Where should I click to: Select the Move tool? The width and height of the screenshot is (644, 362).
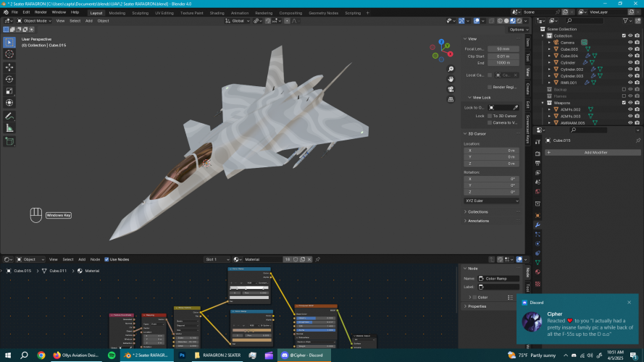click(9, 67)
